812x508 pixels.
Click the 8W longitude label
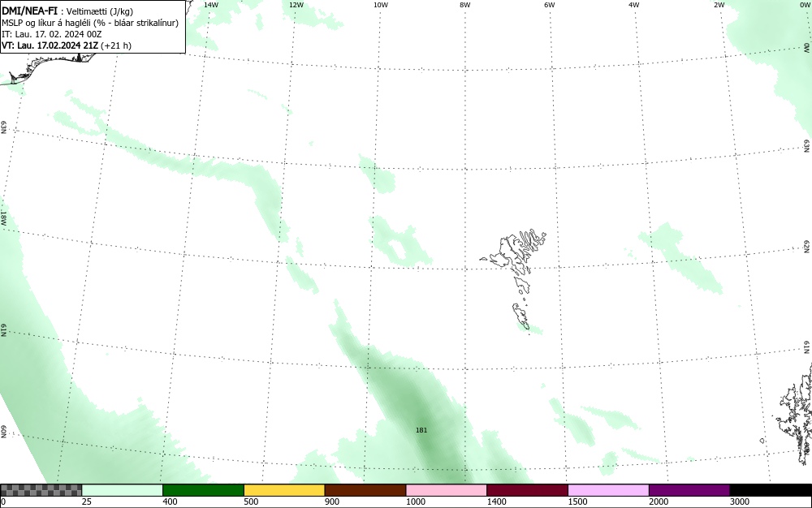coord(465,5)
